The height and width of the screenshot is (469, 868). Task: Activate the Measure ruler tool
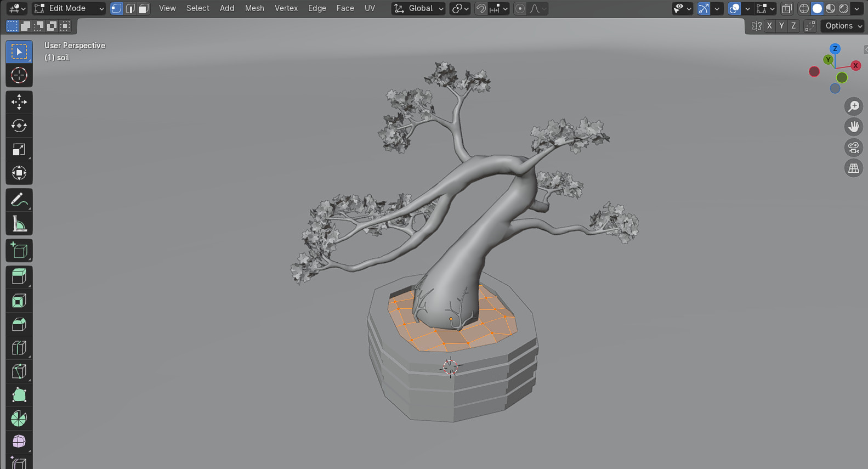pyautogui.click(x=19, y=224)
